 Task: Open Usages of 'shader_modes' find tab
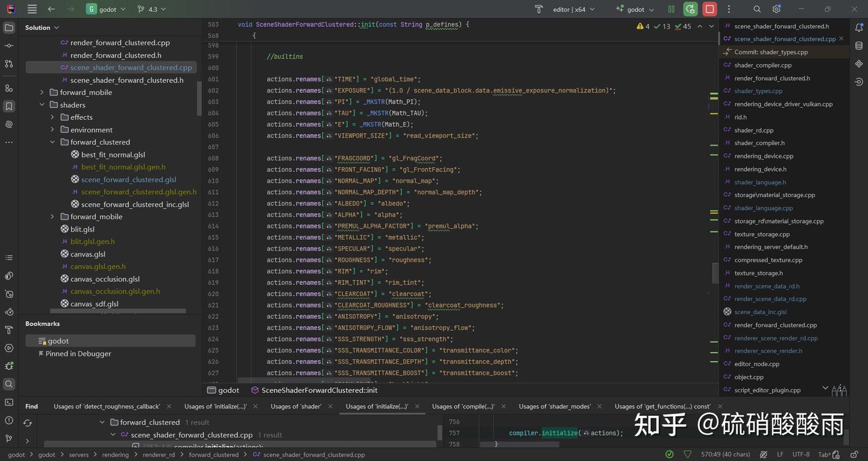[555, 406]
